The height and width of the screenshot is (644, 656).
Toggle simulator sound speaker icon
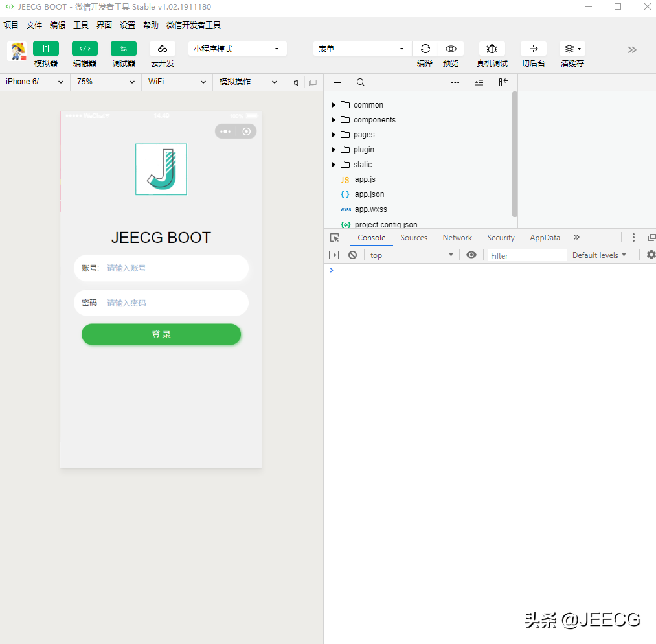(x=296, y=82)
